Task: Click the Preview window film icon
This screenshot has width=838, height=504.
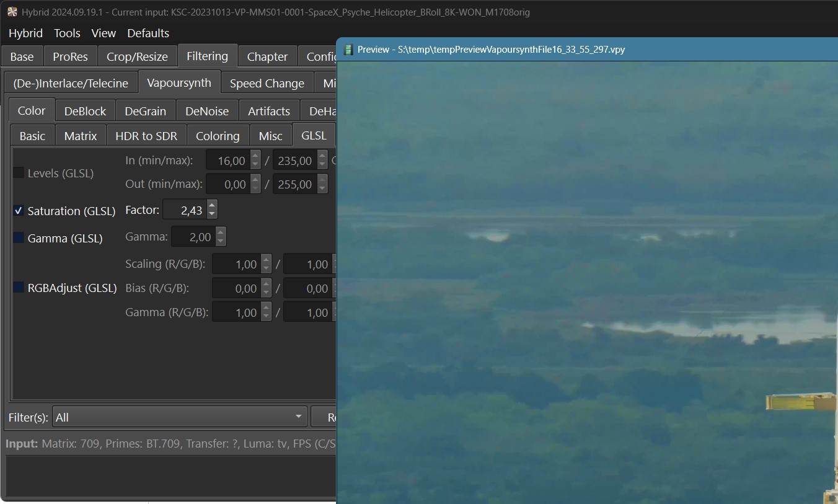Action: coord(348,50)
